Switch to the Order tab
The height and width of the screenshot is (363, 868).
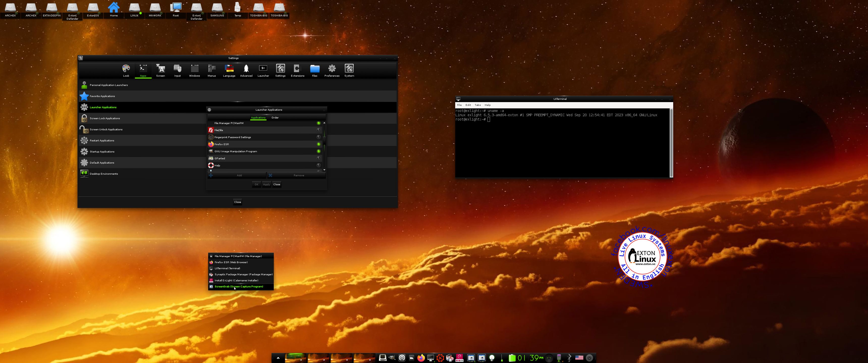[x=275, y=117]
